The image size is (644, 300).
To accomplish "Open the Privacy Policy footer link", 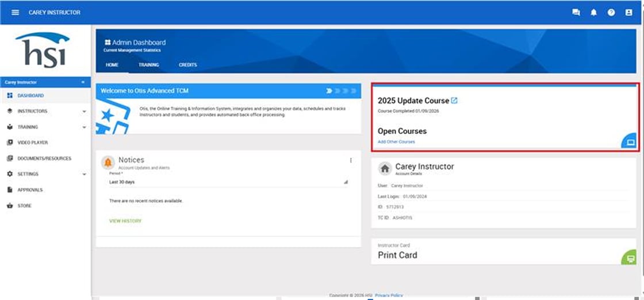I will [x=389, y=295].
